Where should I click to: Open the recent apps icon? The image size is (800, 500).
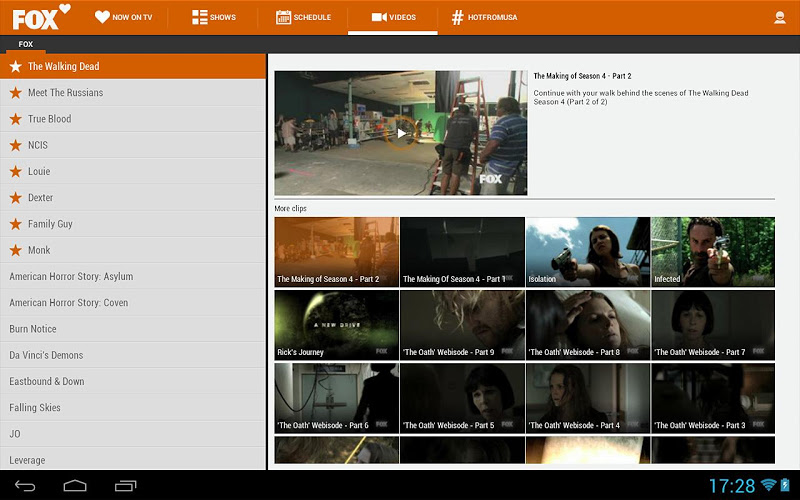[125, 486]
